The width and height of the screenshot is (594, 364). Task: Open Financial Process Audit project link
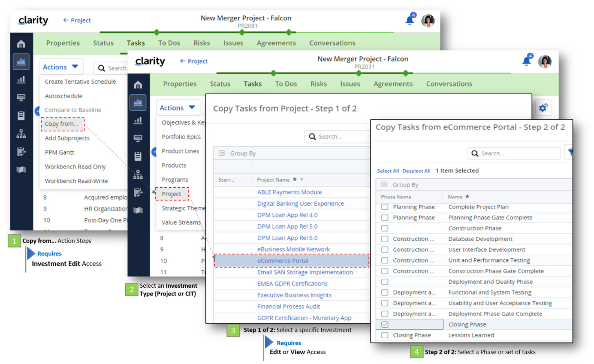(x=289, y=306)
